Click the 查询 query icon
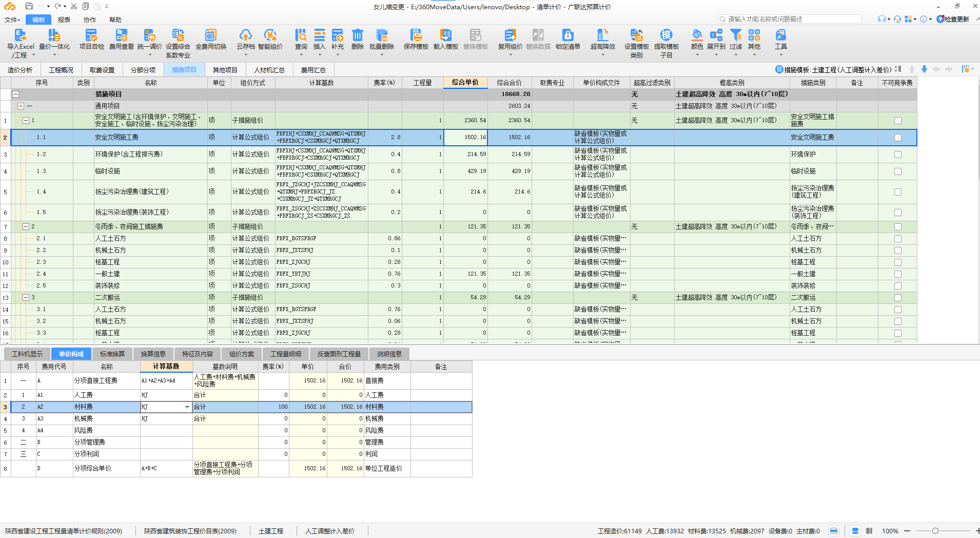The width and height of the screenshot is (980, 538). (301, 35)
